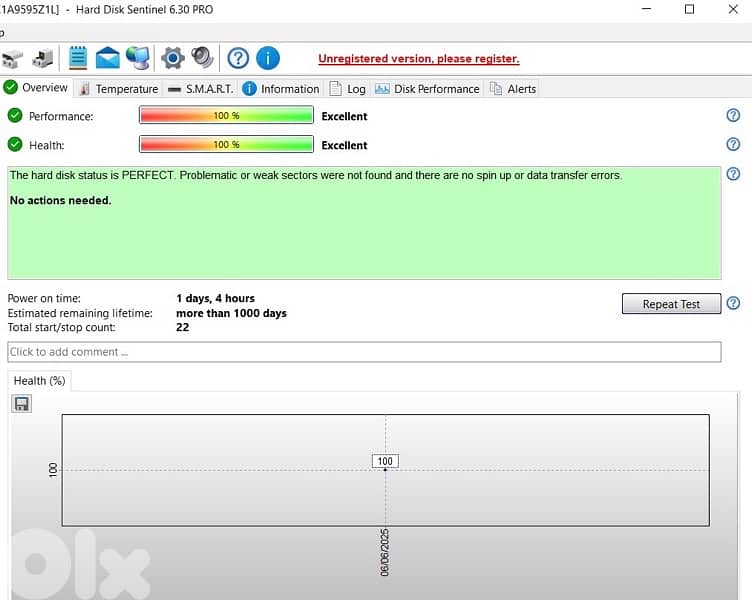Click the Excellent rating beside Health

tap(344, 145)
